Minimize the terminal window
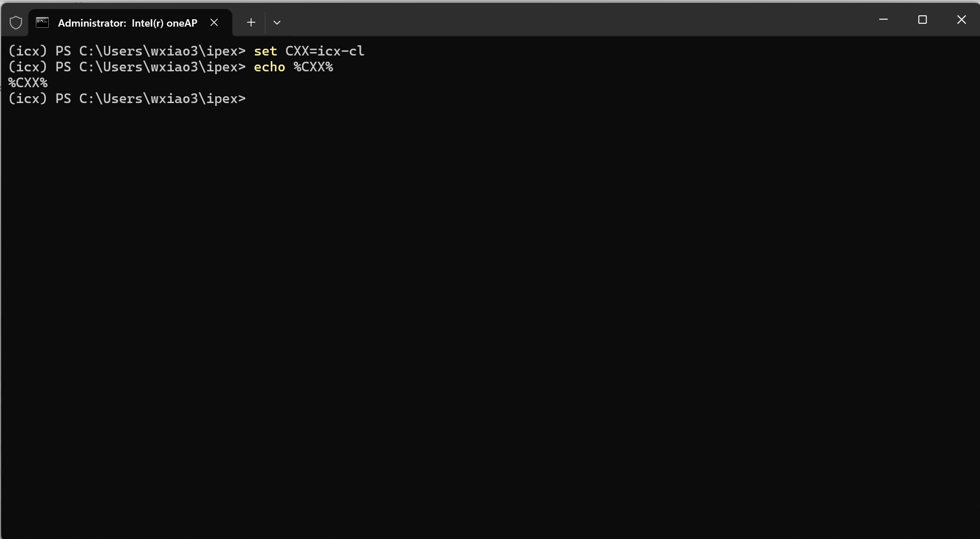The width and height of the screenshot is (980, 539). coord(883,20)
